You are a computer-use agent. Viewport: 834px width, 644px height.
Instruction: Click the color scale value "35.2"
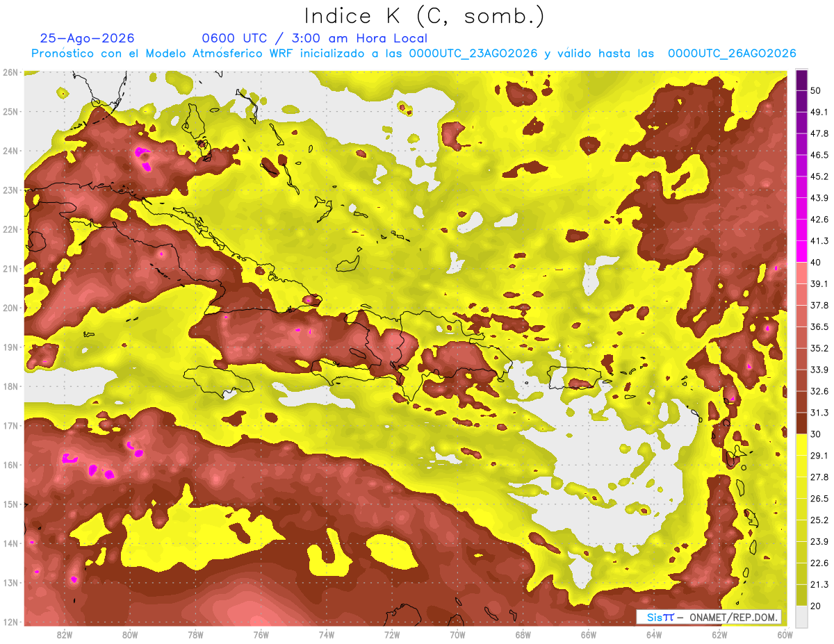coord(819,348)
